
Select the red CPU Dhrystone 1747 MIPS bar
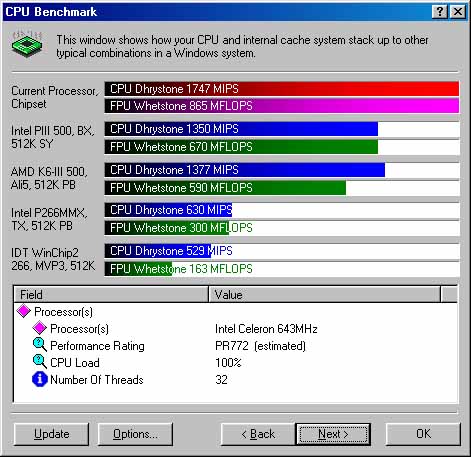click(x=282, y=89)
